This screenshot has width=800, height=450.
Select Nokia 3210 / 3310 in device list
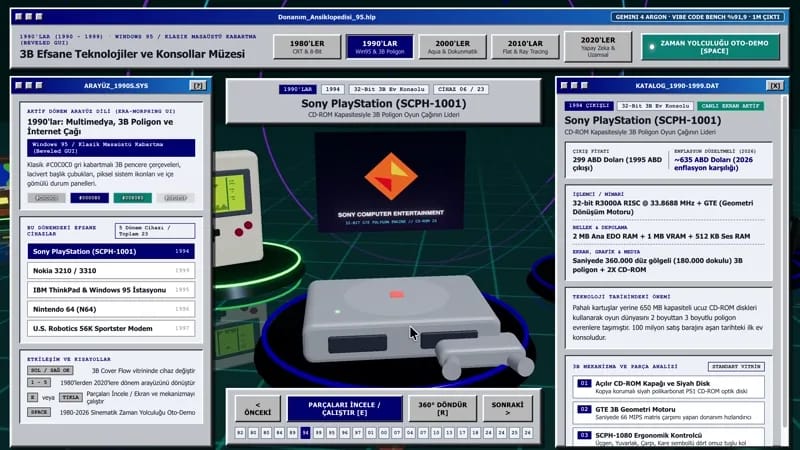coord(111,270)
